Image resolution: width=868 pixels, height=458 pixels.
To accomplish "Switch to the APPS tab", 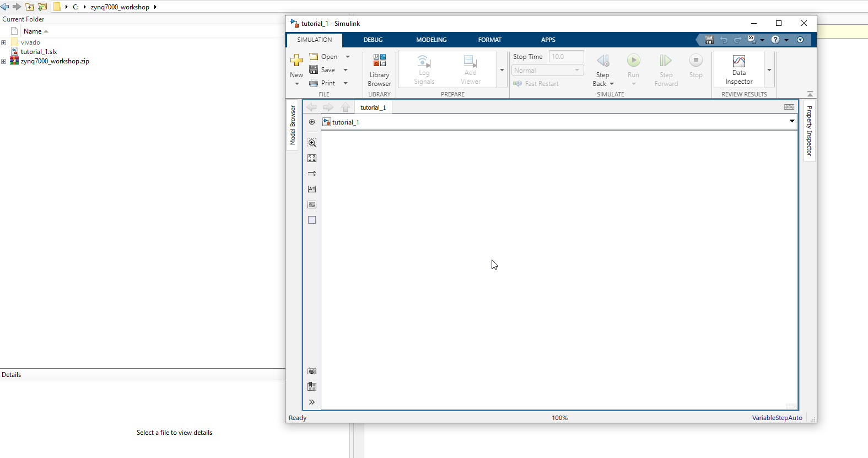I will (548, 40).
